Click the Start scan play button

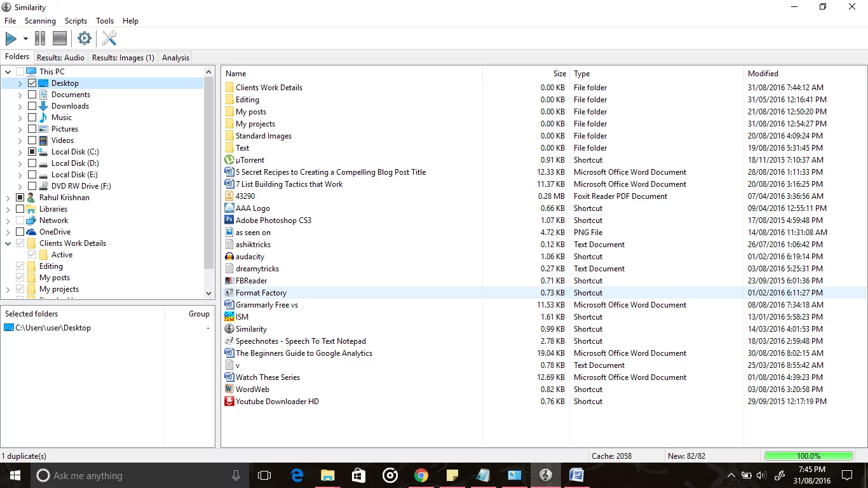click(x=11, y=39)
